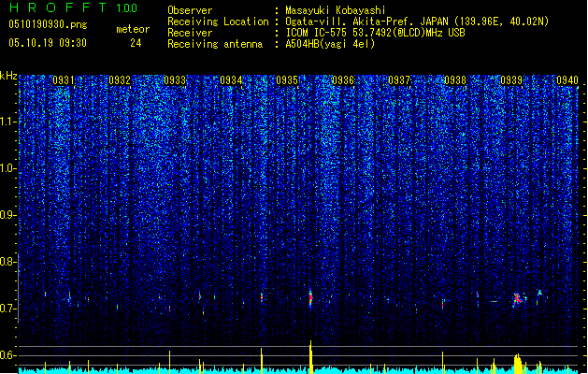The height and width of the screenshot is (374, 588).
Task: Click the 0937 time marker
Action: [x=399, y=80]
